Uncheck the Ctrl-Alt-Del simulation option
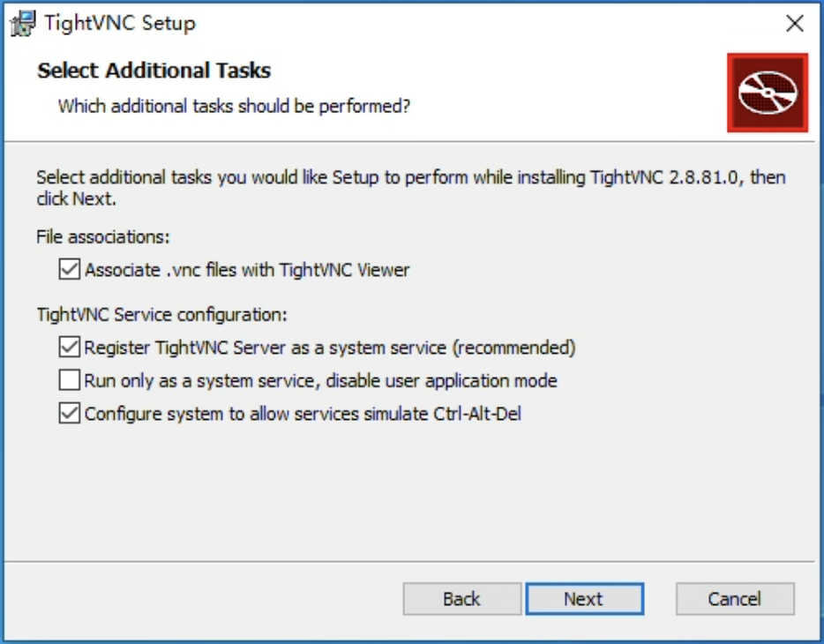This screenshot has width=824, height=644. click(x=68, y=413)
